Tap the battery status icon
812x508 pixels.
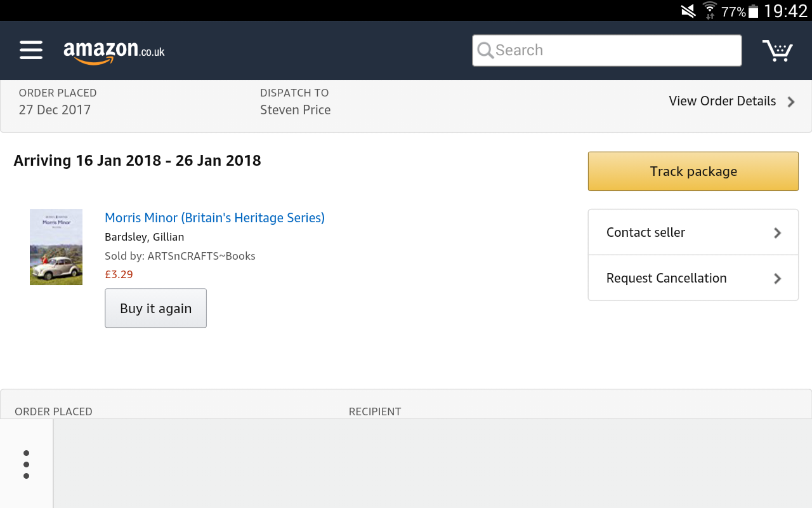click(x=753, y=11)
